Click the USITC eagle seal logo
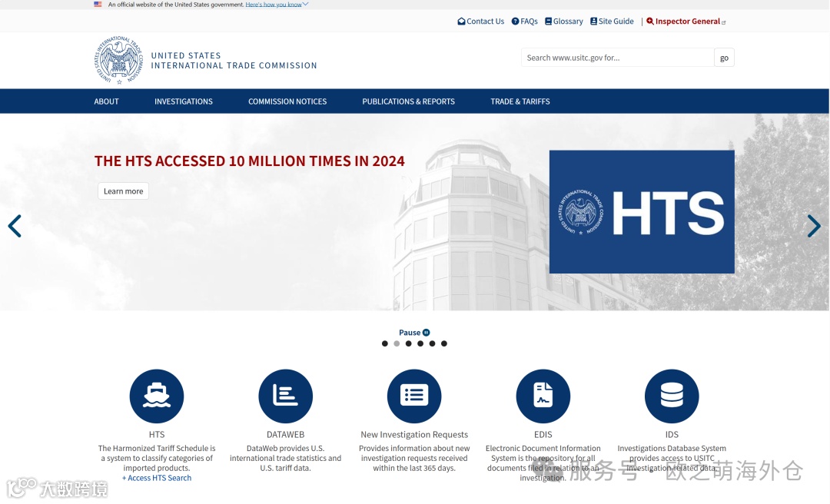Image resolution: width=830 pixels, height=504 pixels. pyautogui.click(x=118, y=60)
